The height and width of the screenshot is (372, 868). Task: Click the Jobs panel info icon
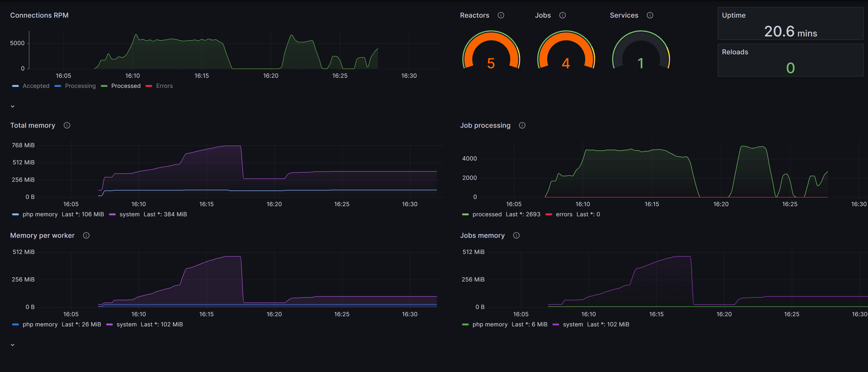(562, 15)
